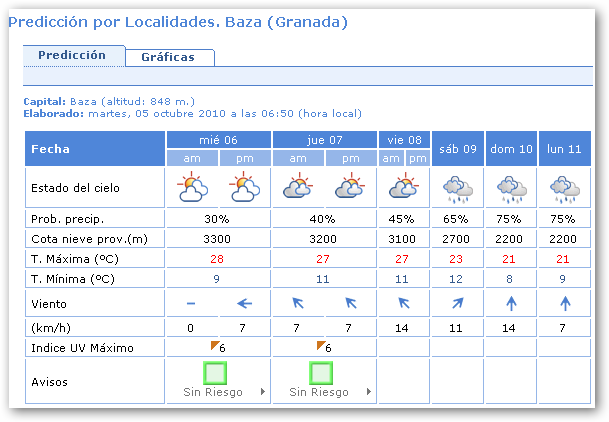Click the Thursday afternoon cloudy sky icon
Viewport: 609px width, 422px height.
[x=350, y=187]
